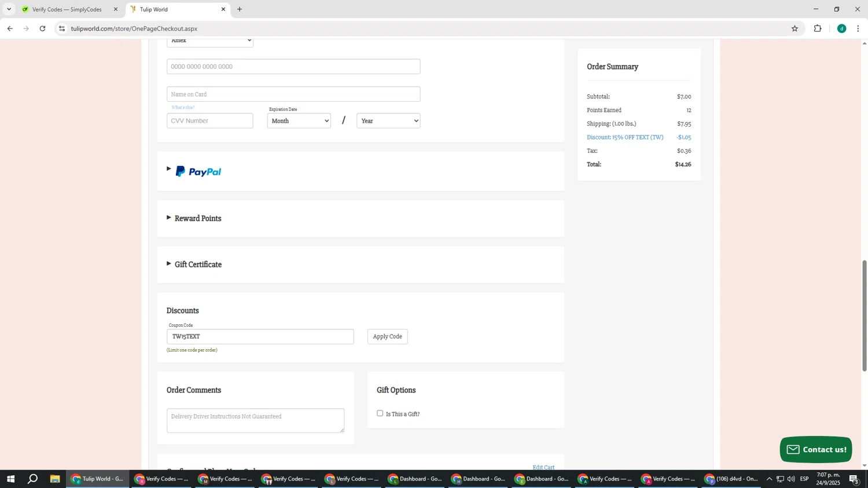Click the Apply Code button
The image size is (868, 488).
pyautogui.click(x=388, y=337)
